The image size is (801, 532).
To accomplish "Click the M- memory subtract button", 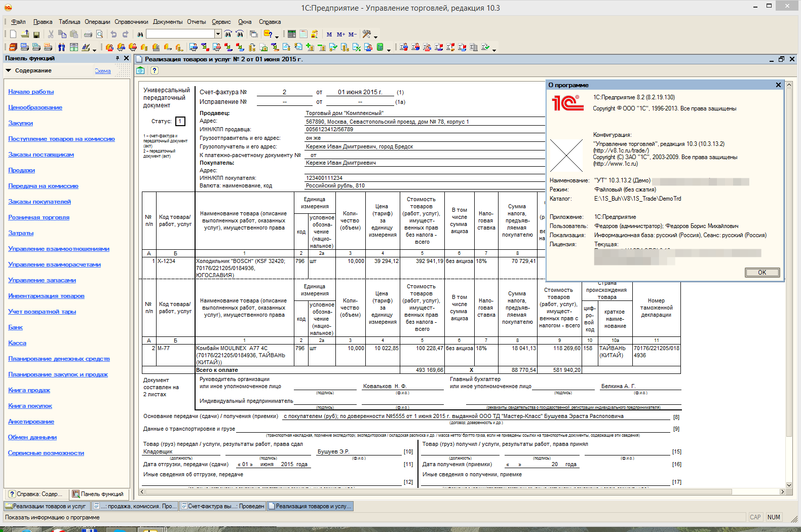I will click(353, 34).
